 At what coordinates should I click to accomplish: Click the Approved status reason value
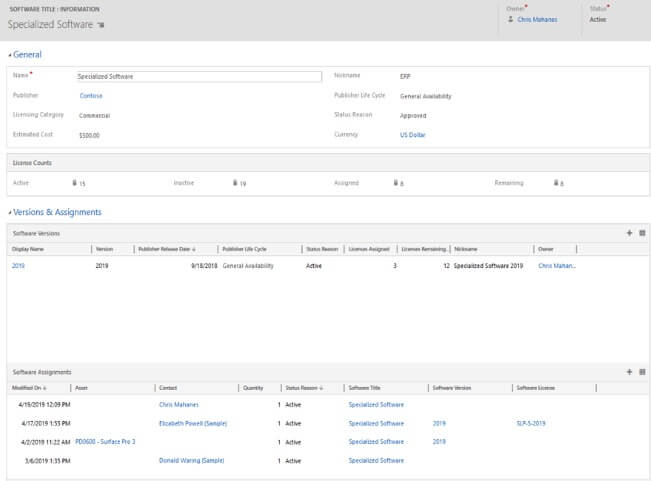point(413,116)
